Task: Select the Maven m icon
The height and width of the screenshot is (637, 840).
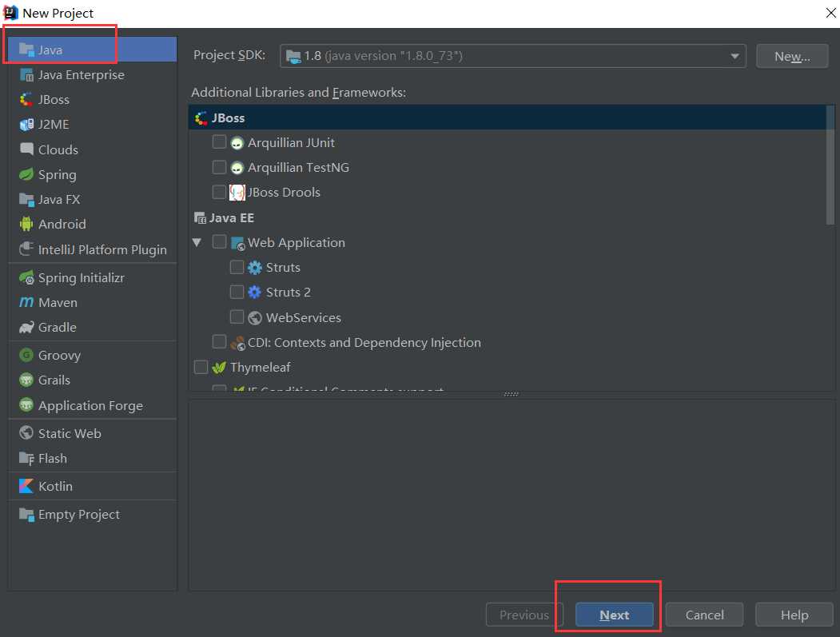Action: click(26, 302)
